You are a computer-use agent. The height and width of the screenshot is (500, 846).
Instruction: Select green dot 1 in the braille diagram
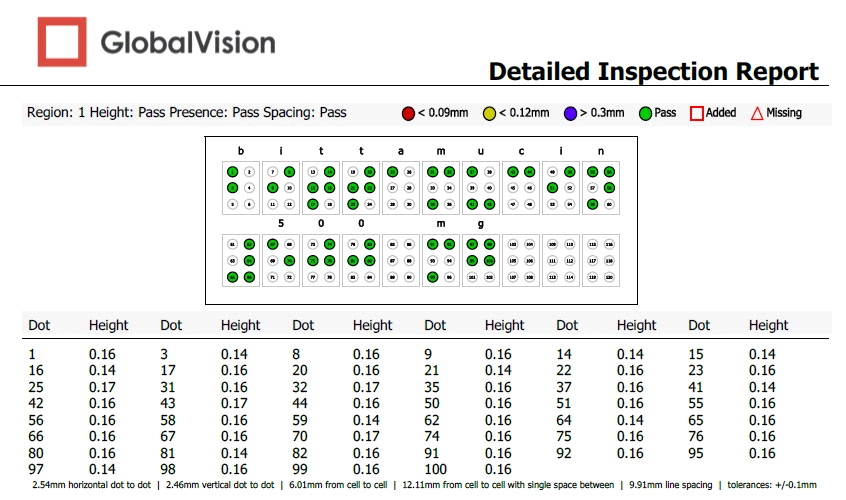coord(233,172)
